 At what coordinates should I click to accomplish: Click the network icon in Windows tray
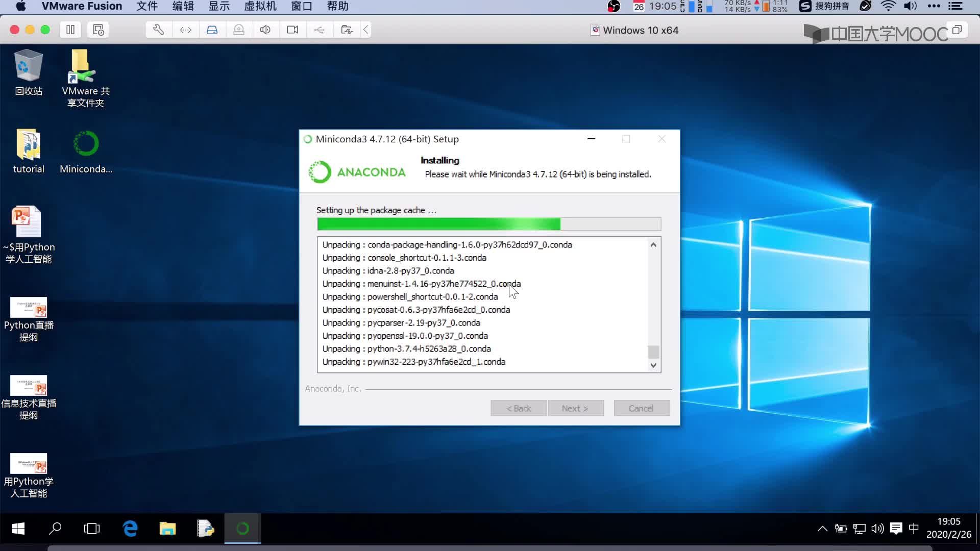(859, 529)
